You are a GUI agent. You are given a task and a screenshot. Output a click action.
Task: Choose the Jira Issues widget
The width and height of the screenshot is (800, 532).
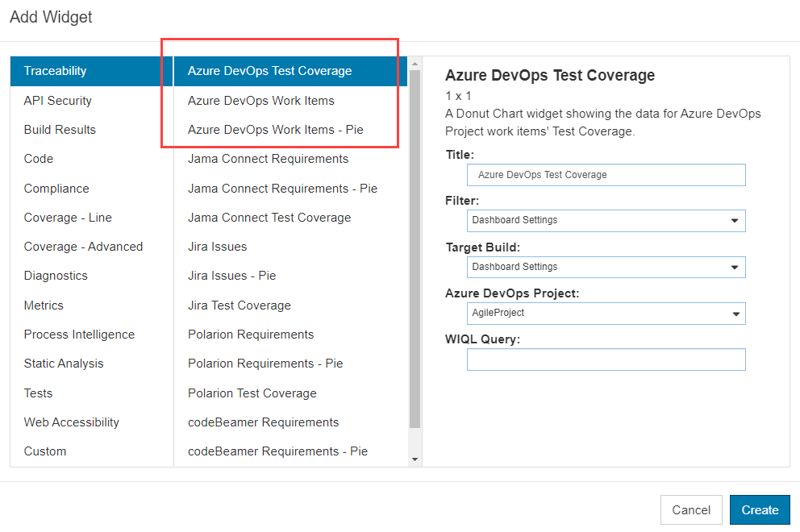[218, 247]
